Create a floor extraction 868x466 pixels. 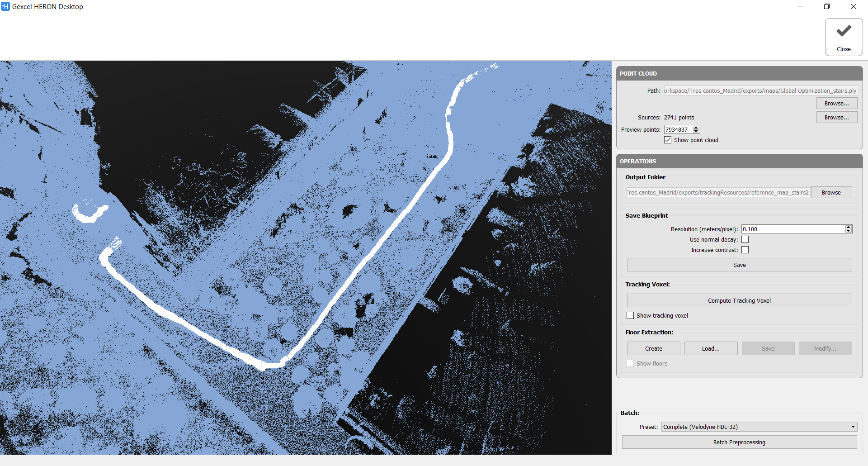click(x=653, y=348)
